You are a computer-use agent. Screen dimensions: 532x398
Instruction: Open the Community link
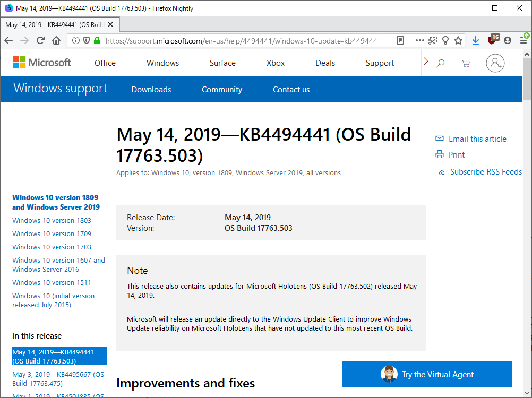point(222,90)
